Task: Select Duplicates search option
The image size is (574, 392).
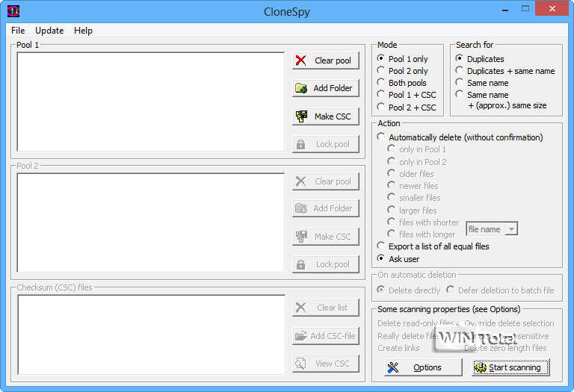Action: point(480,59)
